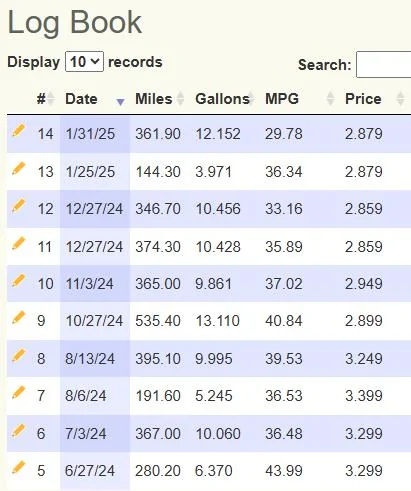Select gallons value 12.152
The width and height of the screenshot is (411, 491).
click(x=218, y=134)
